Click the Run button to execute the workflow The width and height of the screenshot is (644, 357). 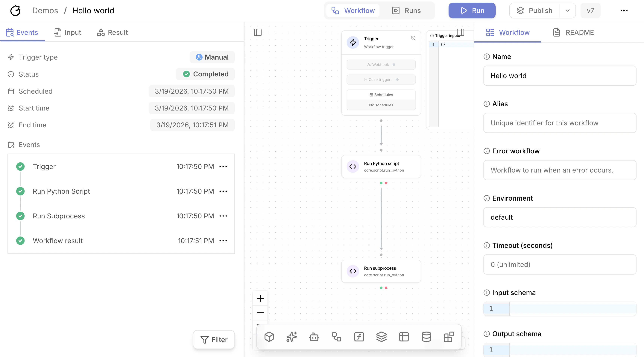472,10
